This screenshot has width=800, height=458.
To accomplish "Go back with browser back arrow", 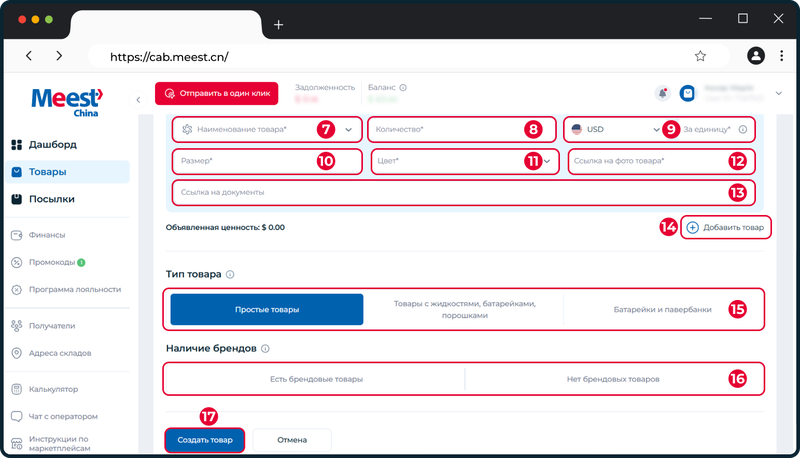I will tap(29, 56).
